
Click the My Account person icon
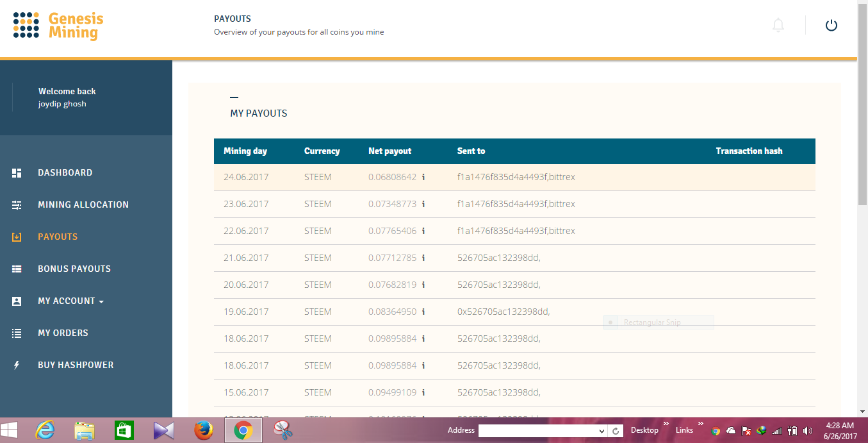pyautogui.click(x=17, y=301)
